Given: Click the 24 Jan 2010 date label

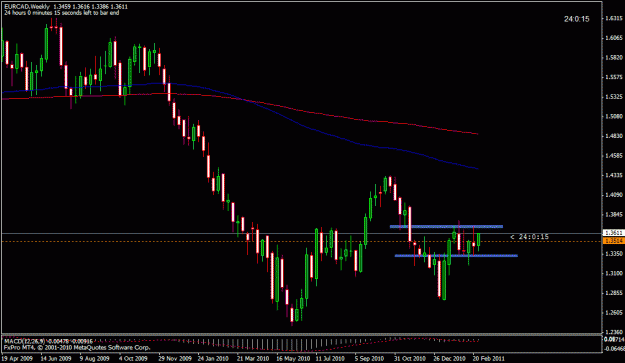Looking at the screenshot, I should click(x=213, y=358).
